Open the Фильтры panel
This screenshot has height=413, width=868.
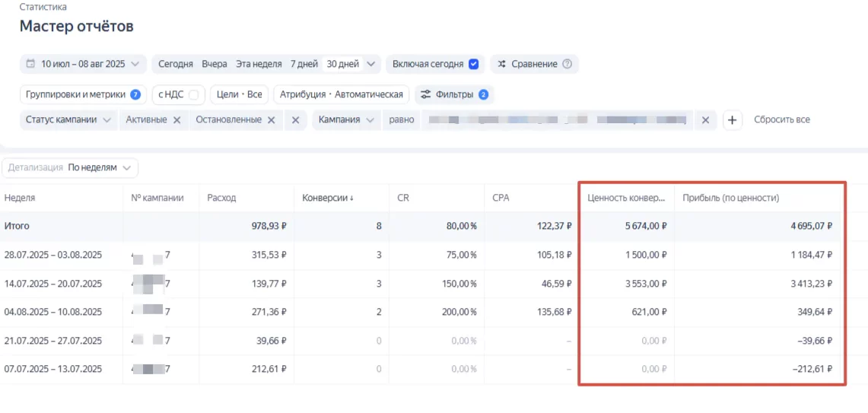[454, 95]
